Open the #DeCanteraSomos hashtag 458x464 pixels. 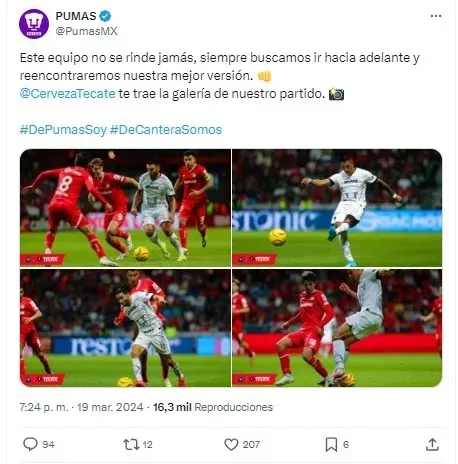click(166, 130)
